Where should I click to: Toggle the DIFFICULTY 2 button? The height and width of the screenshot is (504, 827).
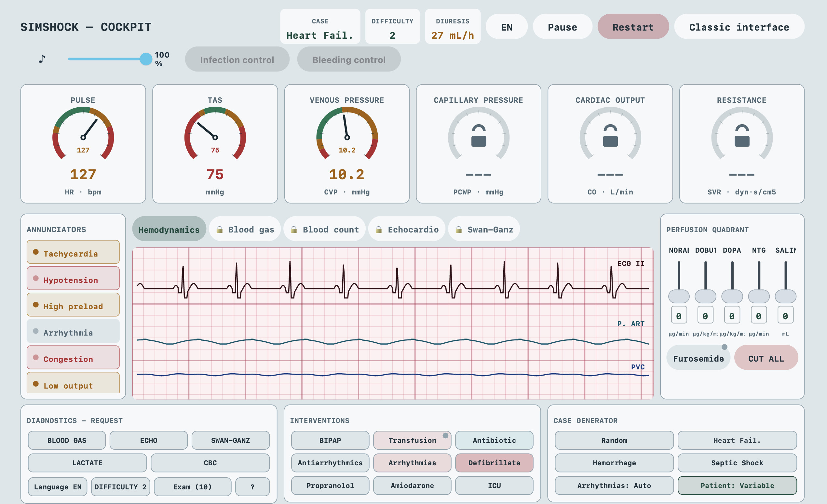(120, 487)
